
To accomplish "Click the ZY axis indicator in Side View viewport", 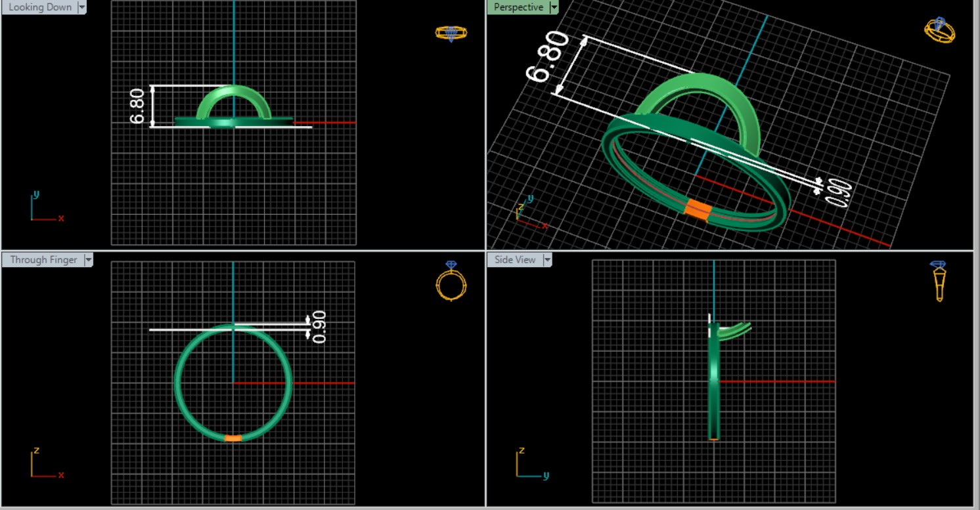I will [529, 463].
